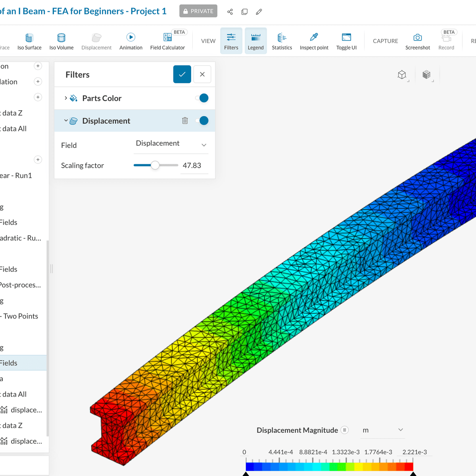Expand the Parts Color section

[x=66, y=98]
